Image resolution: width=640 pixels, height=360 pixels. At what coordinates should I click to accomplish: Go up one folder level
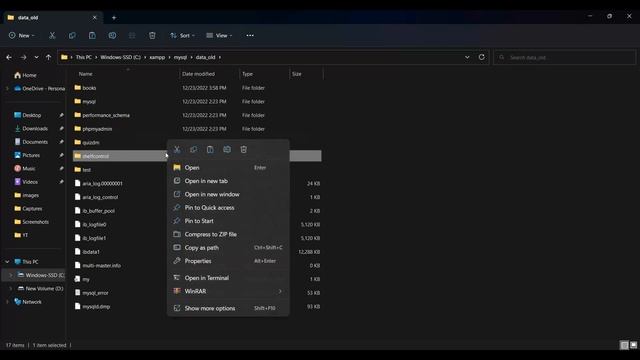pyautogui.click(x=49, y=57)
